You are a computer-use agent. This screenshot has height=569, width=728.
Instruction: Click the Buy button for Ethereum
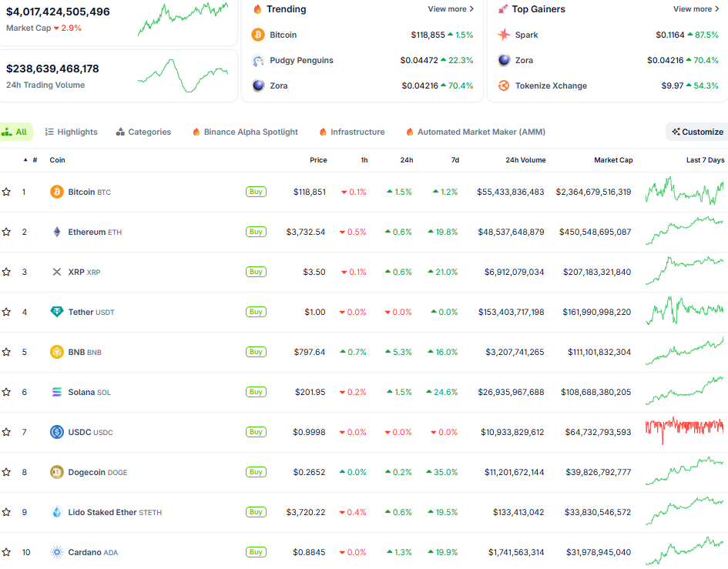(256, 232)
